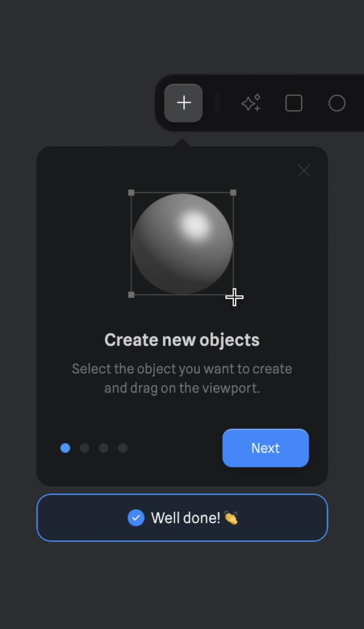The image size is (364, 629).
Task: Click the plus add-object button
Action: [x=183, y=103]
